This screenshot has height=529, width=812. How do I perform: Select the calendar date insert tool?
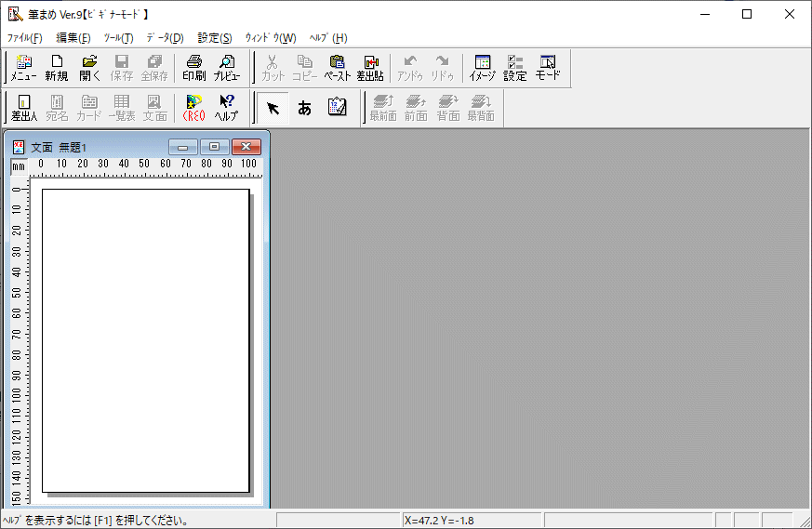[x=337, y=108]
